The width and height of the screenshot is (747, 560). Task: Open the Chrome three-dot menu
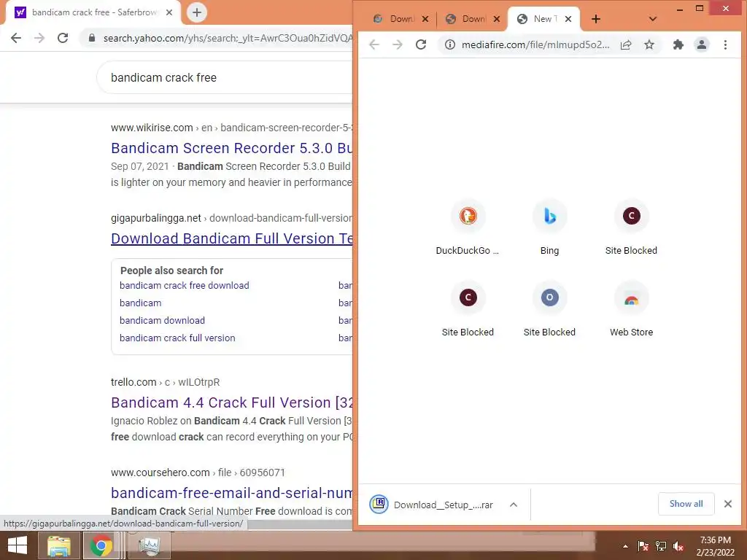point(725,44)
